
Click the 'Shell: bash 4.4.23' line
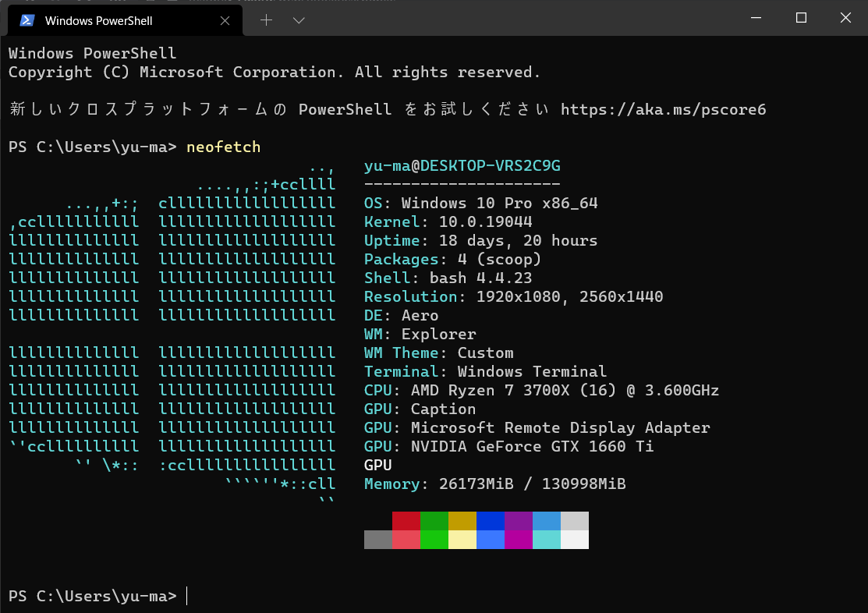click(x=448, y=278)
